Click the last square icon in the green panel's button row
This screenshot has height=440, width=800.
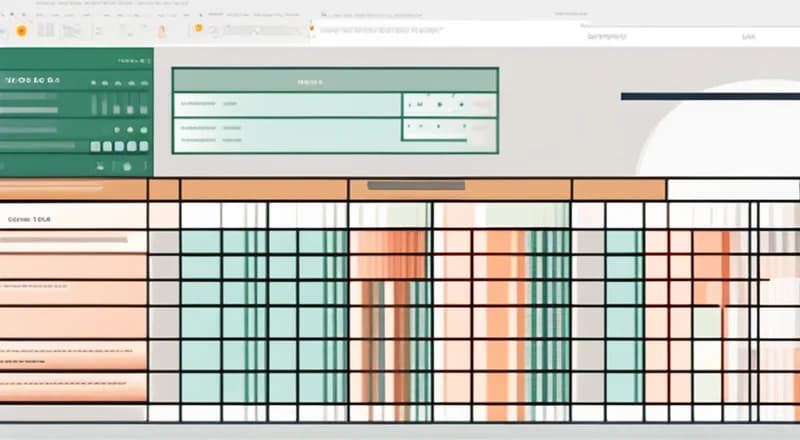point(142,146)
